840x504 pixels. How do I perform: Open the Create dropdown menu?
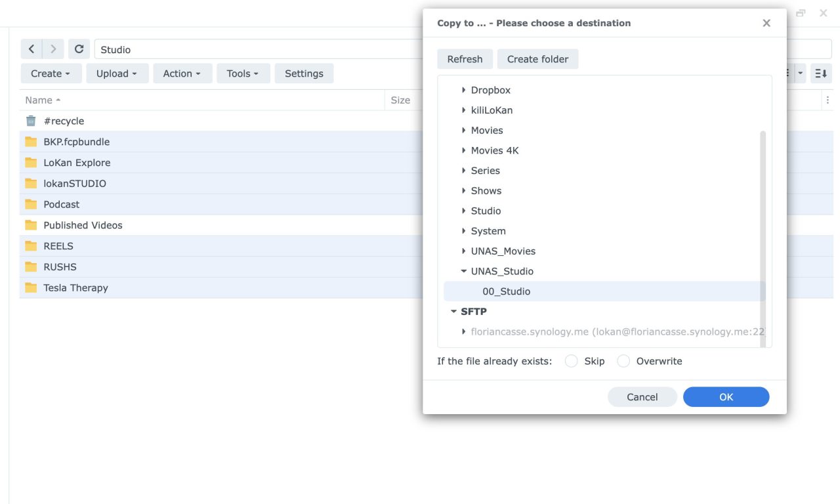(x=51, y=73)
